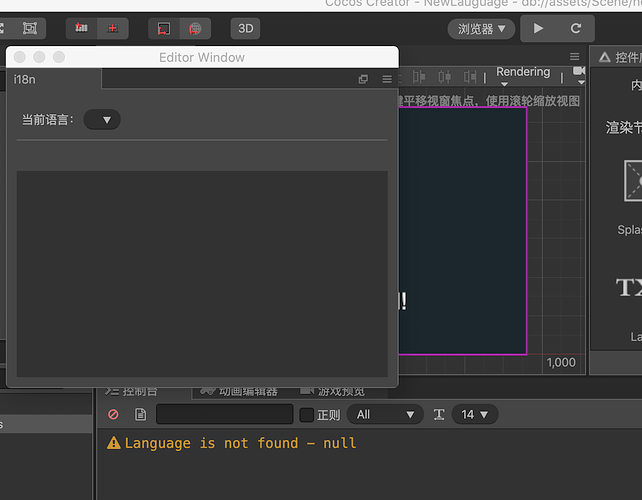Open the font size 14 dropdown

pyautogui.click(x=475, y=414)
